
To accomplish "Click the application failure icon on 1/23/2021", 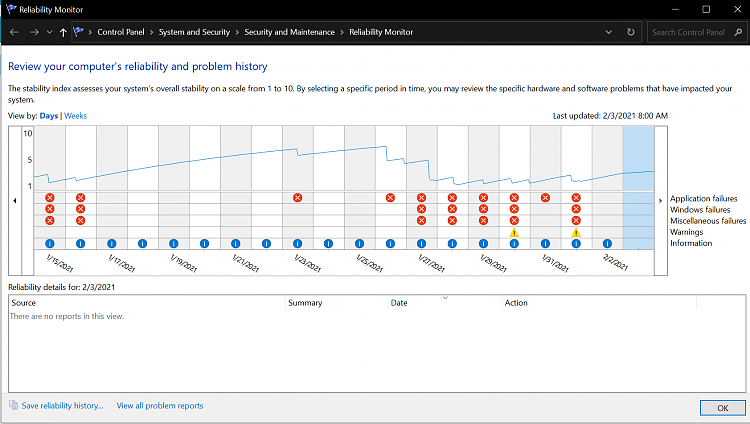I will pos(297,198).
